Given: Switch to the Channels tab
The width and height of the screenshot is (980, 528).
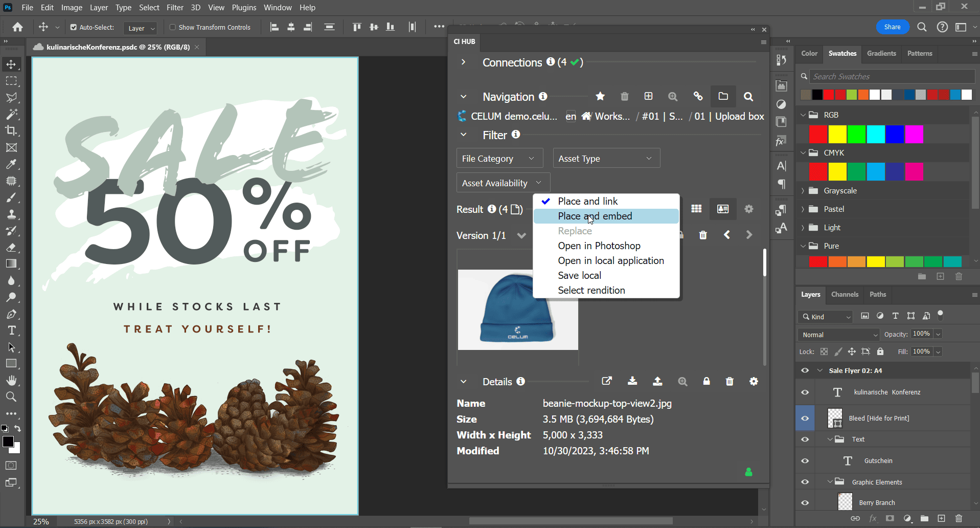Looking at the screenshot, I should click(845, 295).
